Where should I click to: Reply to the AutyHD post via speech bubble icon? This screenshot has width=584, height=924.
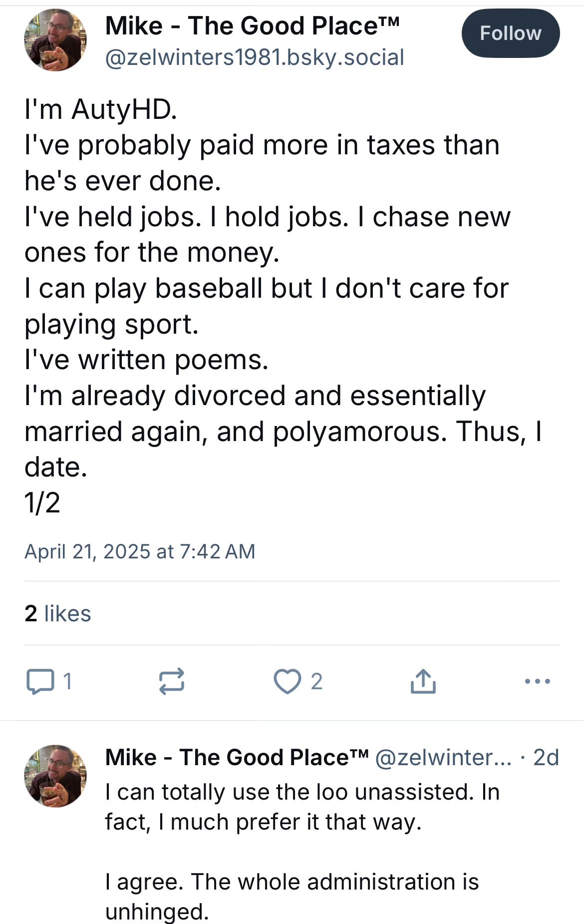40,681
